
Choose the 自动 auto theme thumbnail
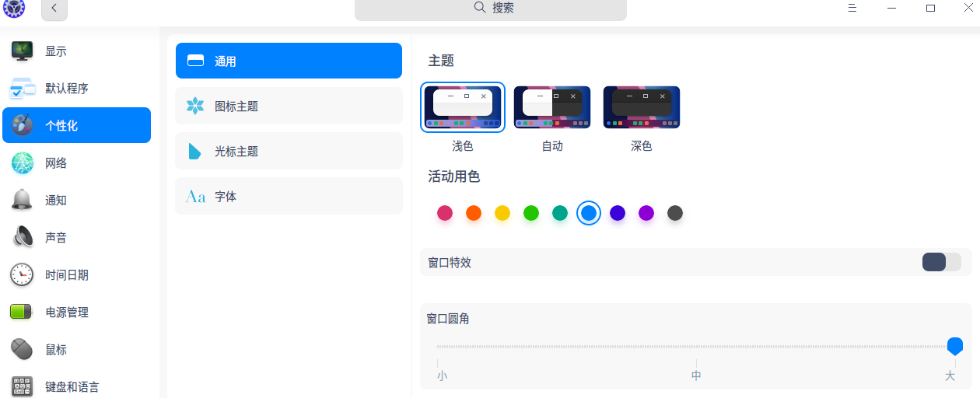pyautogui.click(x=552, y=107)
